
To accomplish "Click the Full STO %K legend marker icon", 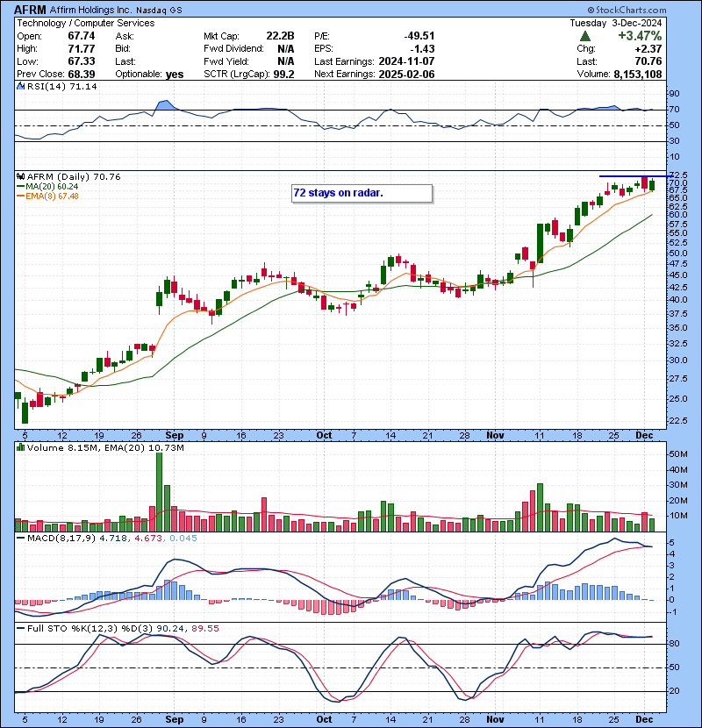I will (19, 629).
